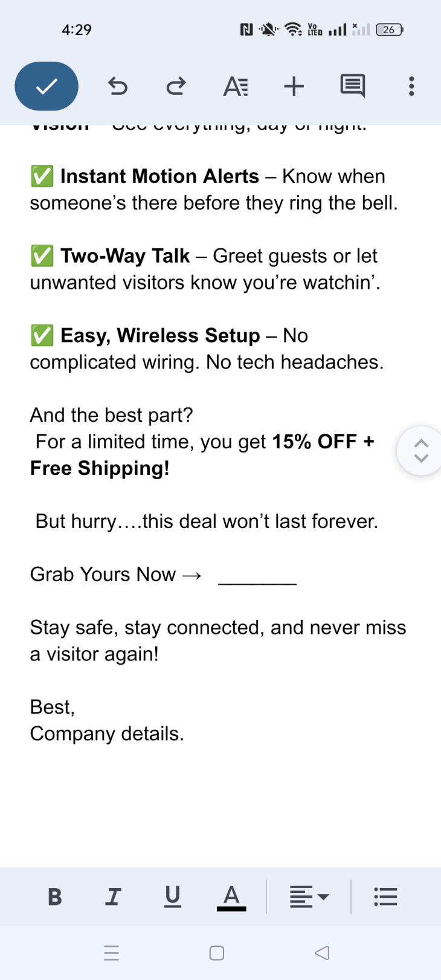Tap the "Instant Motion Alerts" bold heading
This screenshot has width=441, height=980.
pyautogui.click(x=159, y=176)
